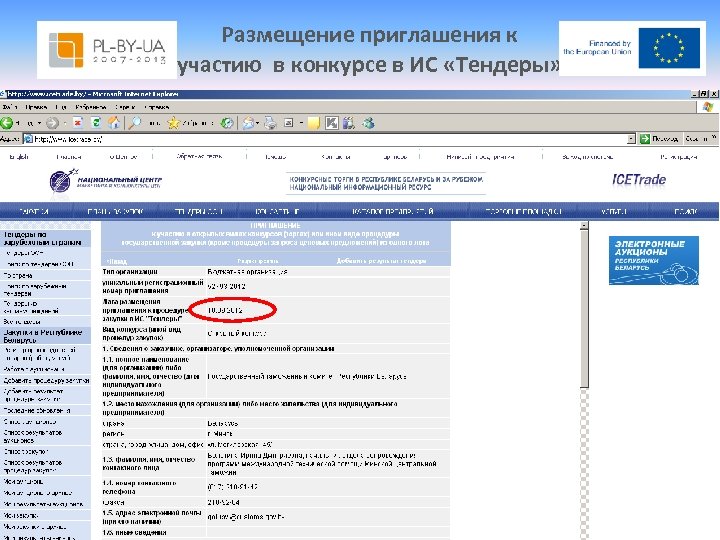Click the Back arrow in Internet Explorer
Image resolution: width=720 pixels, height=540 pixels.
[x=7, y=123]
